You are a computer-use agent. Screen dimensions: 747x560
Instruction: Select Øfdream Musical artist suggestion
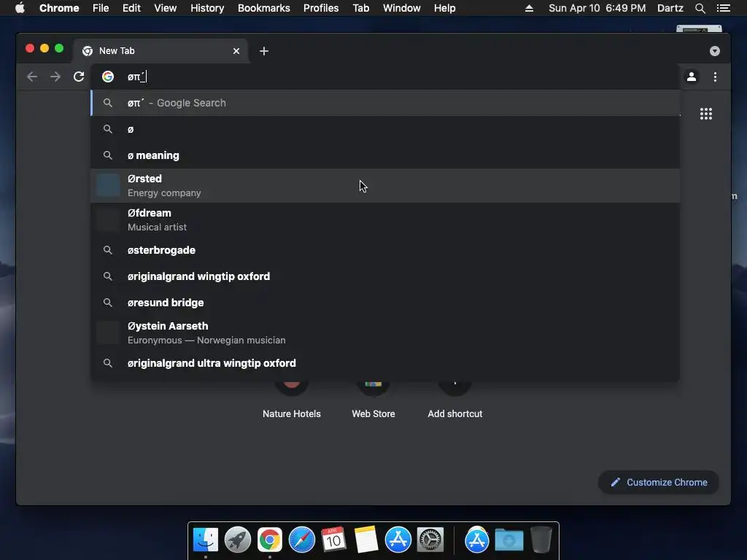click(385, 220)
